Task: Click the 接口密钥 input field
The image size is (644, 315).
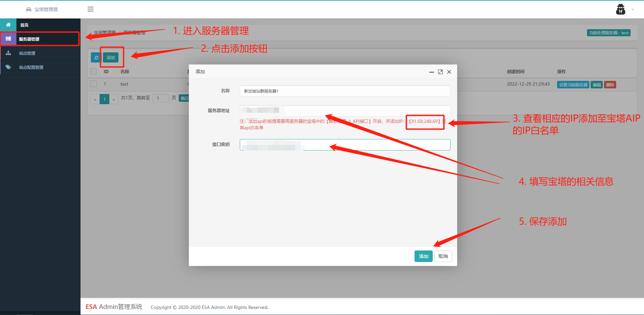Action: pos(345,145)
